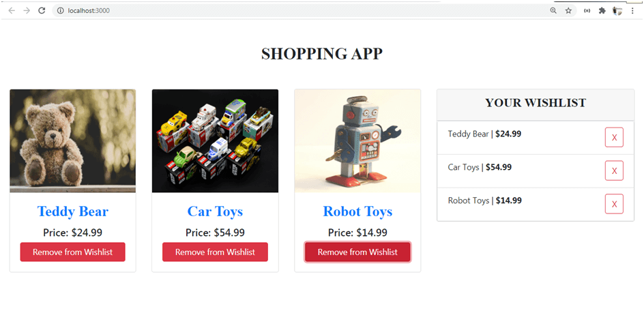Open the extensions puzzle piece icon
The height and width of the screenshot is (326, 644).
coord(602,11)
